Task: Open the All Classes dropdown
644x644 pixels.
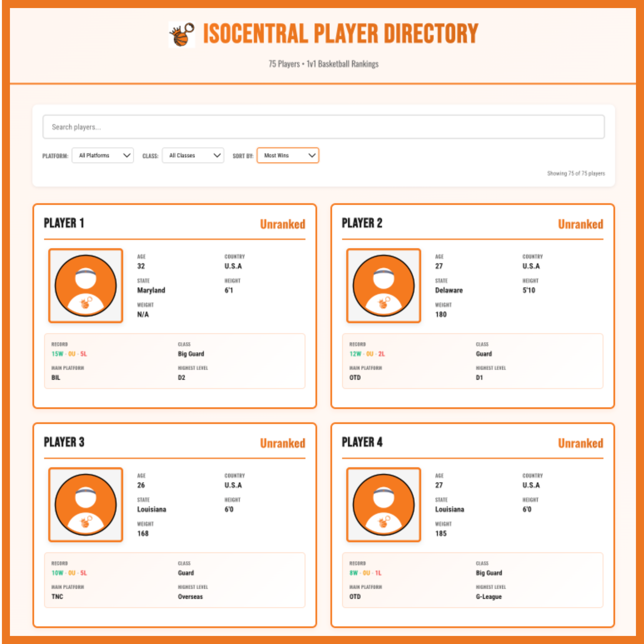Action: point(193,155)
